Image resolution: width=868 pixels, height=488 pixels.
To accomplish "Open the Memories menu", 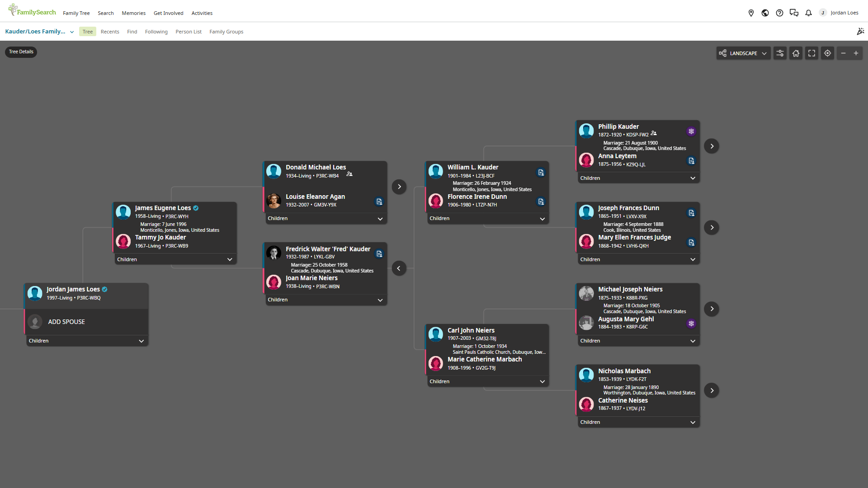I will (134, 13).
